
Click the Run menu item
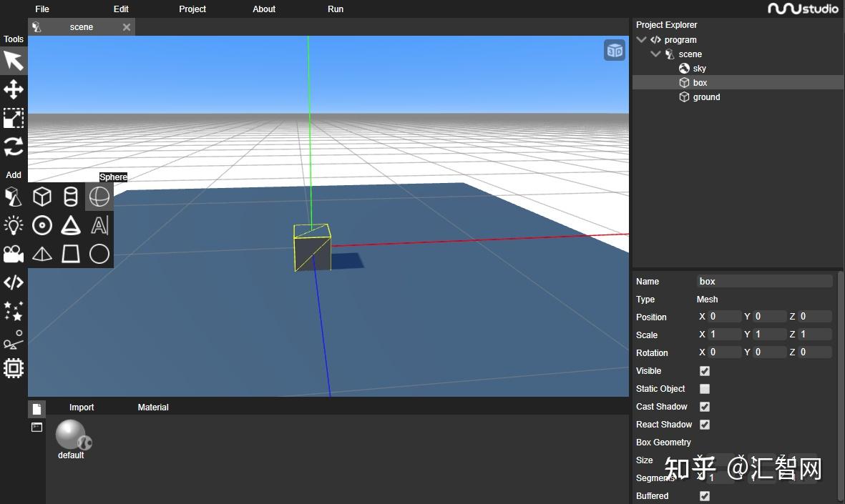point(335,9)
